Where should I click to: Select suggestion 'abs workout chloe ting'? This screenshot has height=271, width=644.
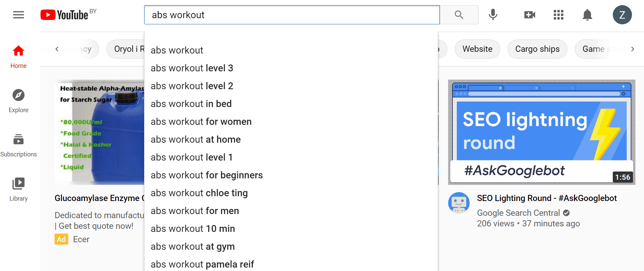pyautogui.click(x=291, y=193)
